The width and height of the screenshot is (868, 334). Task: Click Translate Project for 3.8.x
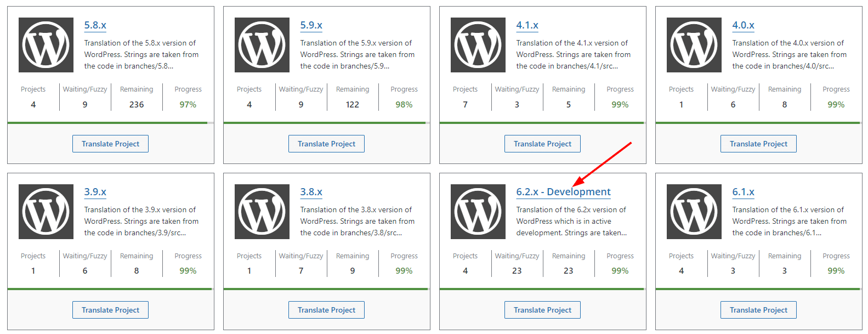tap(326, 310)
